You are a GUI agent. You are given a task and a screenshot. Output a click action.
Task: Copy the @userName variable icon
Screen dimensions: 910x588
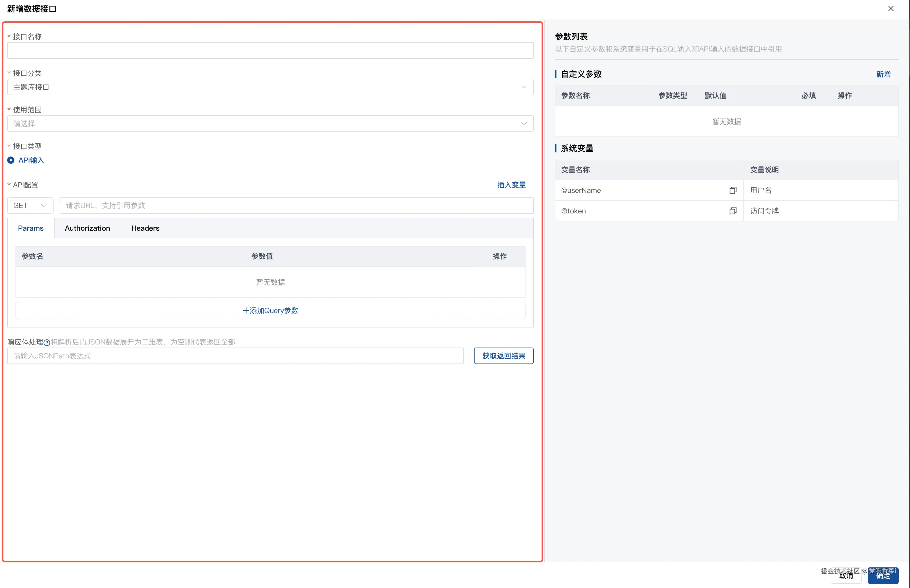[x=732, y=190]
